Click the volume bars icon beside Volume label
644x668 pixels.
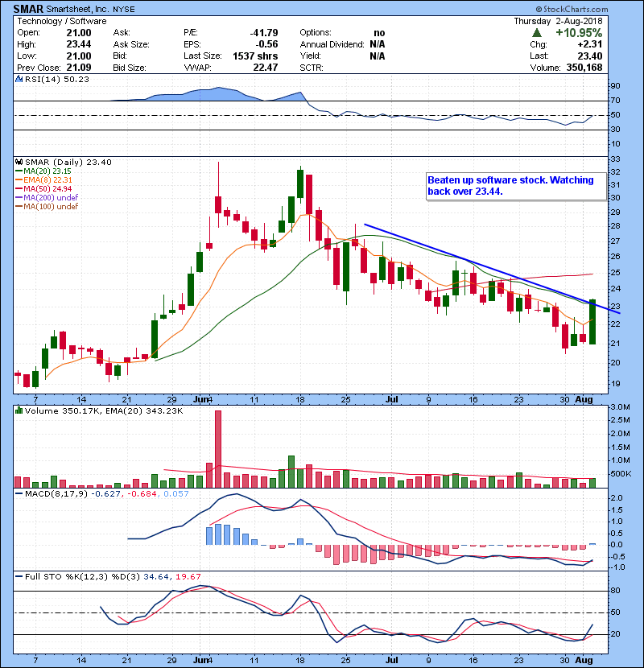(19, 410)
